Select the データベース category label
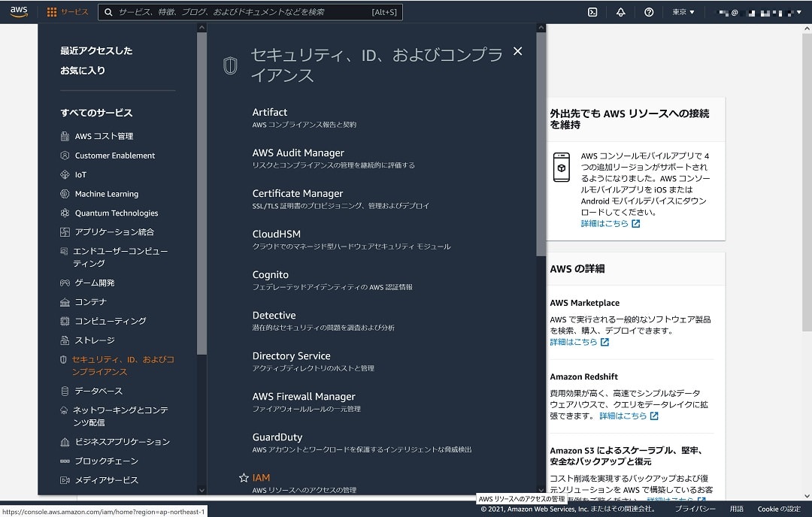The width and height of the screenshot is (812, 517). click(98, 391)
